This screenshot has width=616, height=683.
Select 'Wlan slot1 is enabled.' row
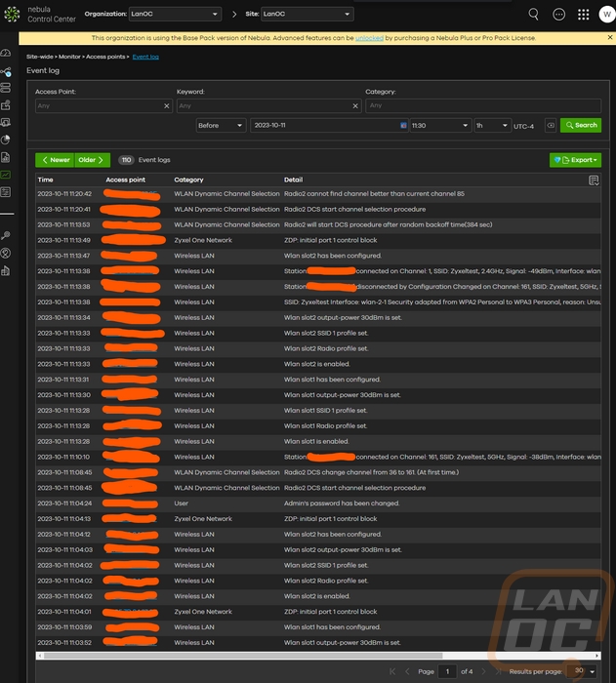point(318,442)
